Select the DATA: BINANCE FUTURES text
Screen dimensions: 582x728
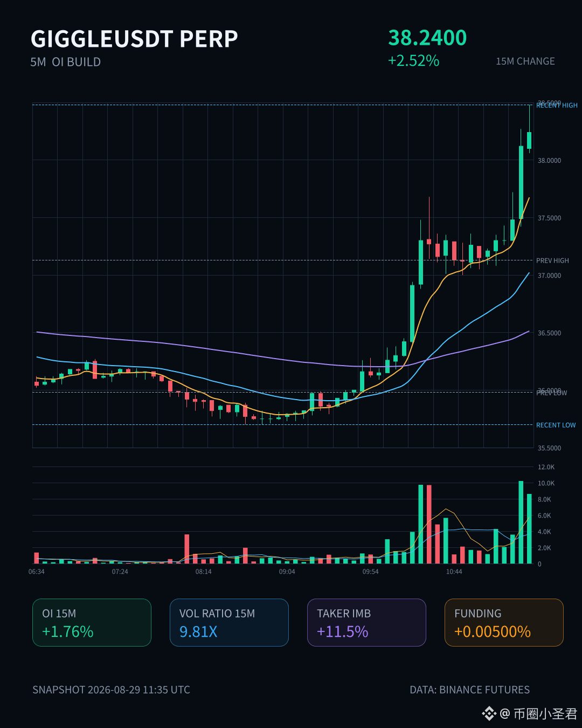click(x=470, y=690)
